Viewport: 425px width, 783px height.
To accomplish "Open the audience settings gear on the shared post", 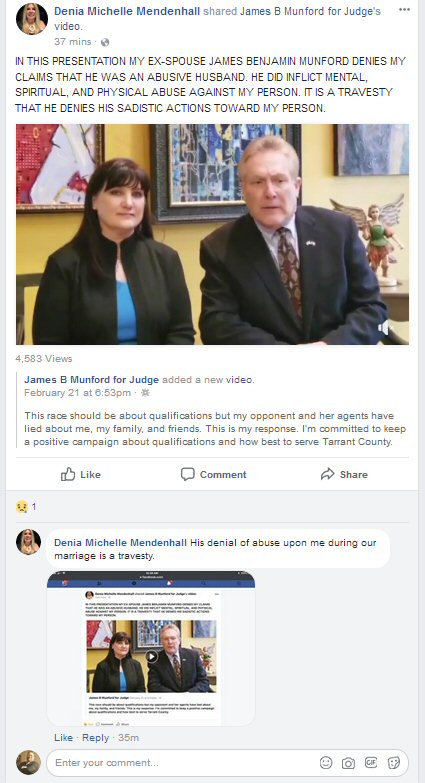I will (x=145, y=393).
